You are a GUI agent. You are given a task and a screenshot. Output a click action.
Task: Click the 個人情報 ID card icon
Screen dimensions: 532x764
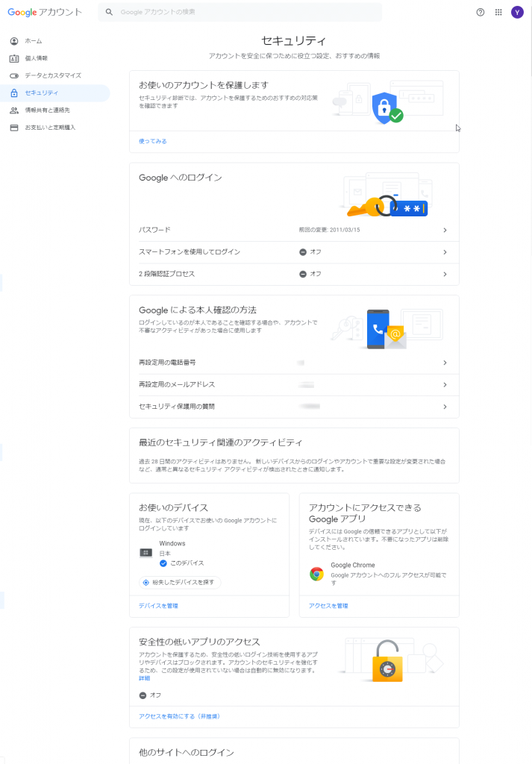pos(14,58)
